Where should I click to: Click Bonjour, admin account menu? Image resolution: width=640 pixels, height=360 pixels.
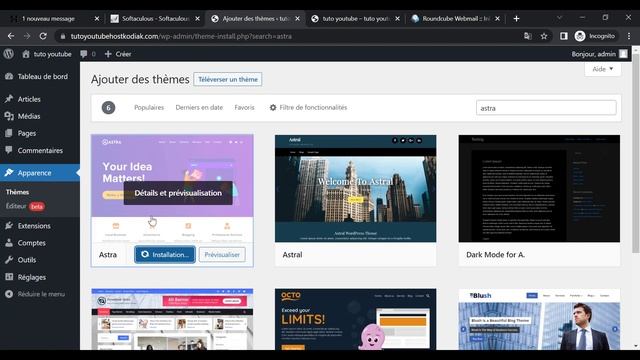point(599,54)
